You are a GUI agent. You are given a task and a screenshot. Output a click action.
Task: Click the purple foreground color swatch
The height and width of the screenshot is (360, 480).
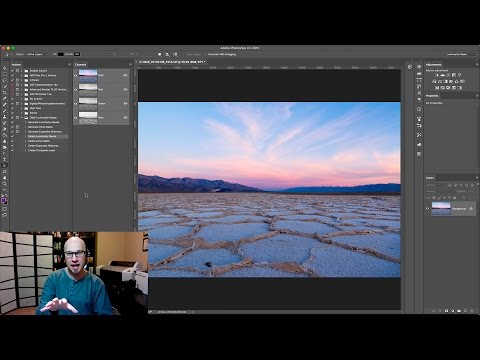coord(3,200)
